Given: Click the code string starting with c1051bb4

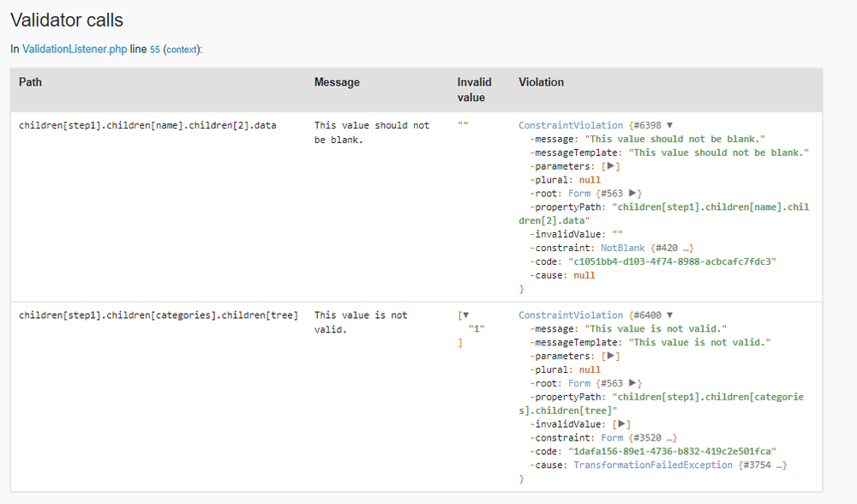Looking at the screenshot, I should pos(672,261).
